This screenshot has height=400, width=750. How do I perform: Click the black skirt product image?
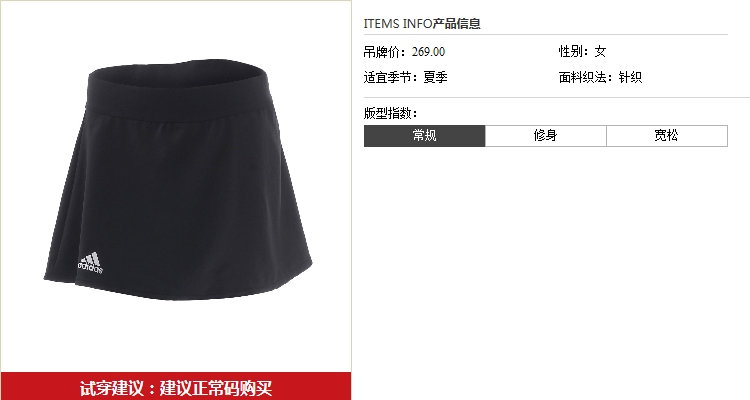pyautogui.click(x=178, y=179)
